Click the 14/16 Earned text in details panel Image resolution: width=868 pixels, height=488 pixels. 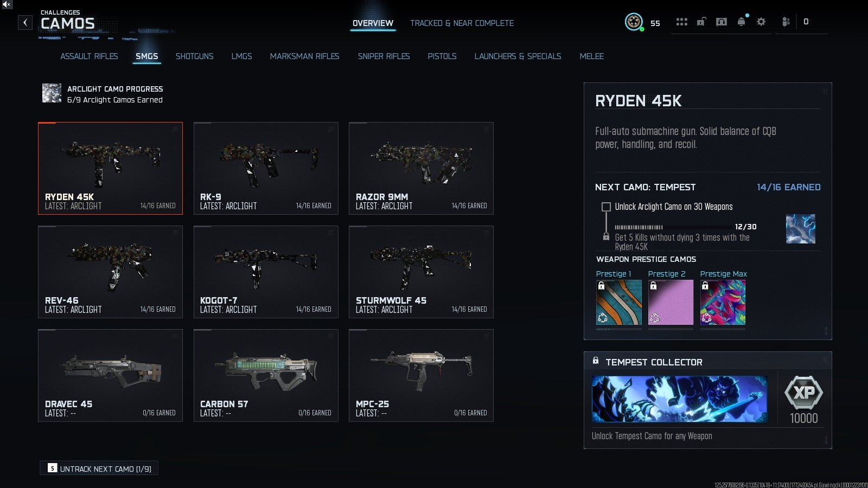click(x=788, y=187)
